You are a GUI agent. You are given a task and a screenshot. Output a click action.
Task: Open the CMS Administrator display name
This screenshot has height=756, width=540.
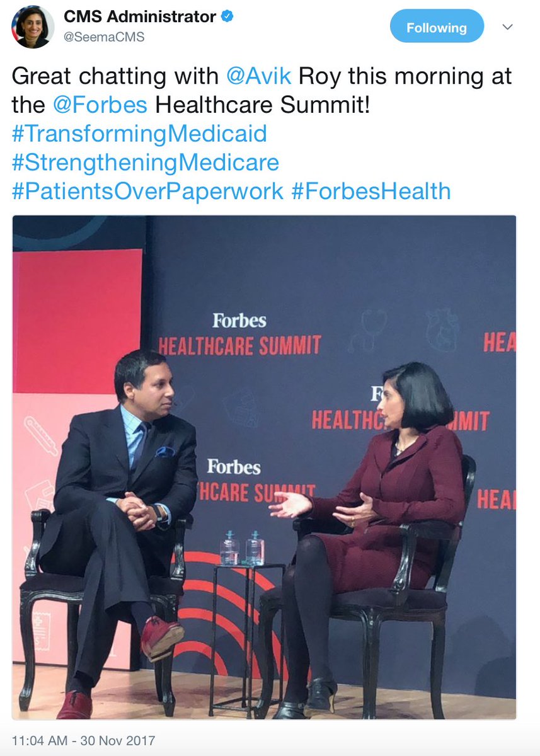click(140, 17)
